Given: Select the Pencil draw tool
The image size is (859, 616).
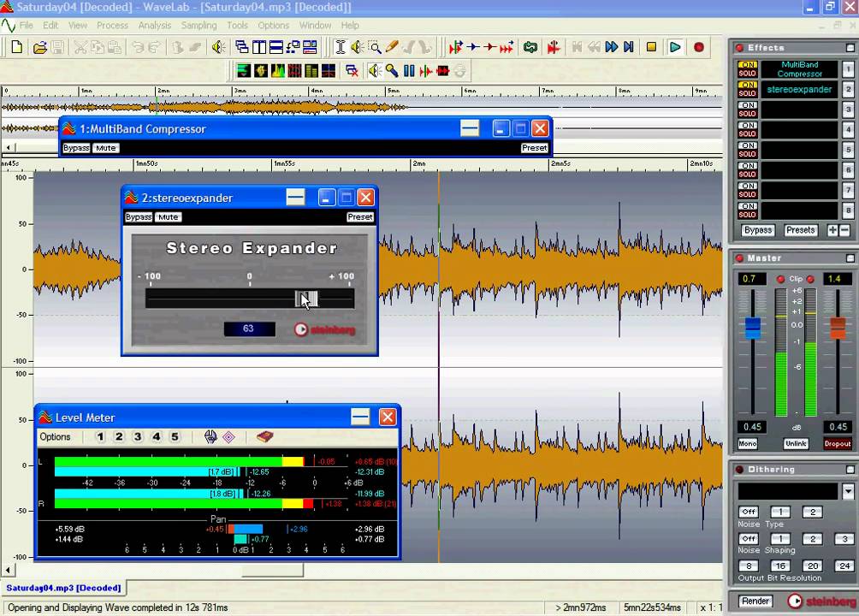Looking at the screenshot, I should click(393, 47).
